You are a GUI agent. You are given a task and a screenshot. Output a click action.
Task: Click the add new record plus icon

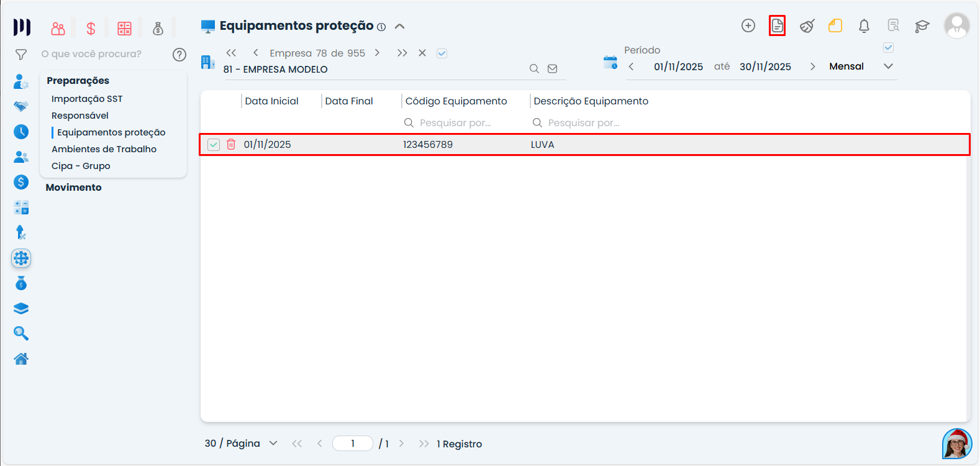pos(748,25)
